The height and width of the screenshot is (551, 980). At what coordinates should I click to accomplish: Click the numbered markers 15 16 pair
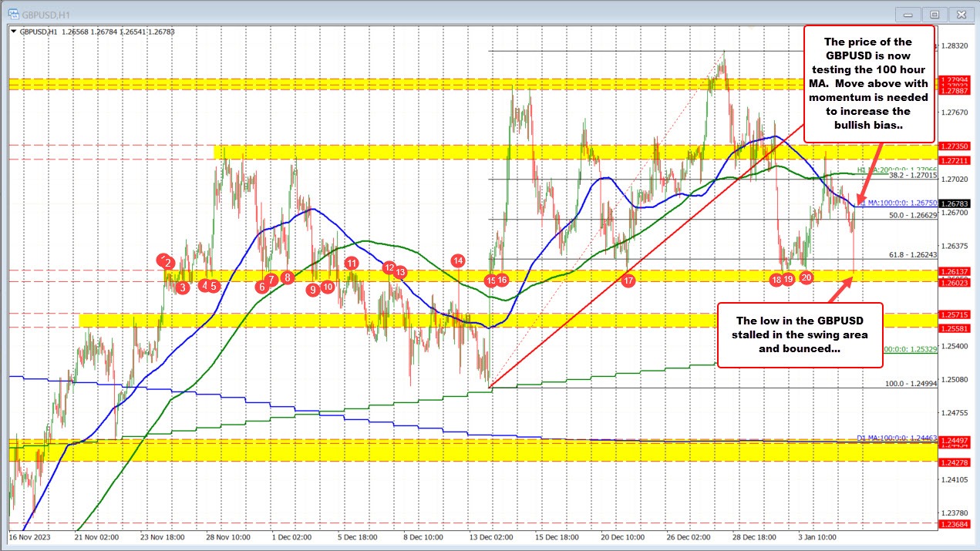point(496,281)
